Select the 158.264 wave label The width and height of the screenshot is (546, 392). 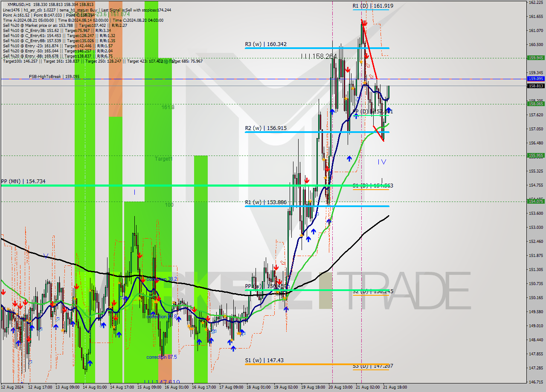tap(319, 56)
